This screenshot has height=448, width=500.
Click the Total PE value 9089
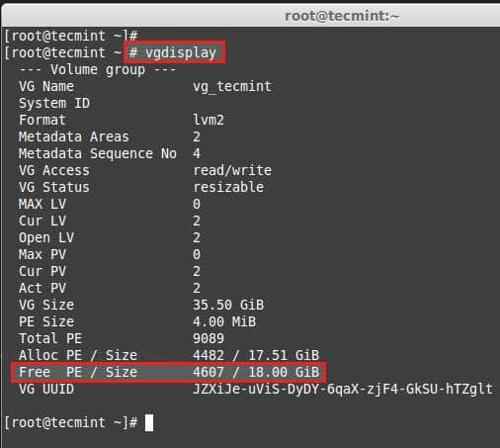pos(208,338)
